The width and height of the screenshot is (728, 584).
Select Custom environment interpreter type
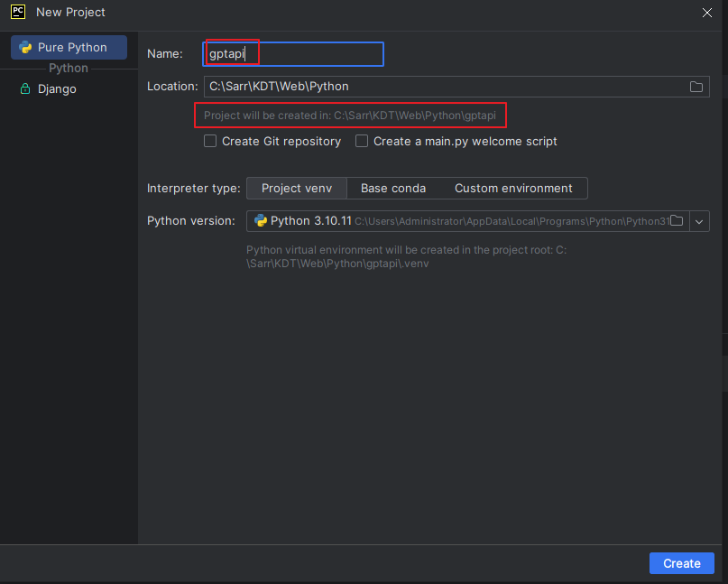click(513, 188)
